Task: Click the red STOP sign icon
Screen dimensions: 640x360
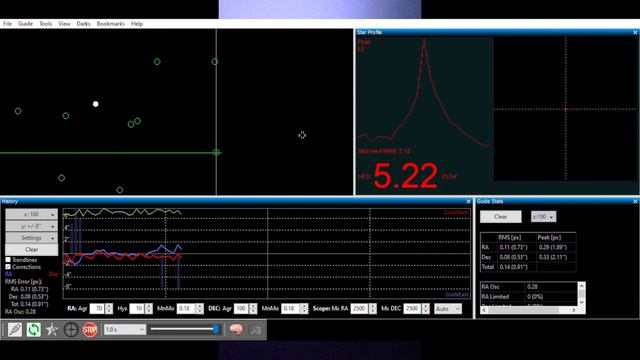Action: (89, 329)
